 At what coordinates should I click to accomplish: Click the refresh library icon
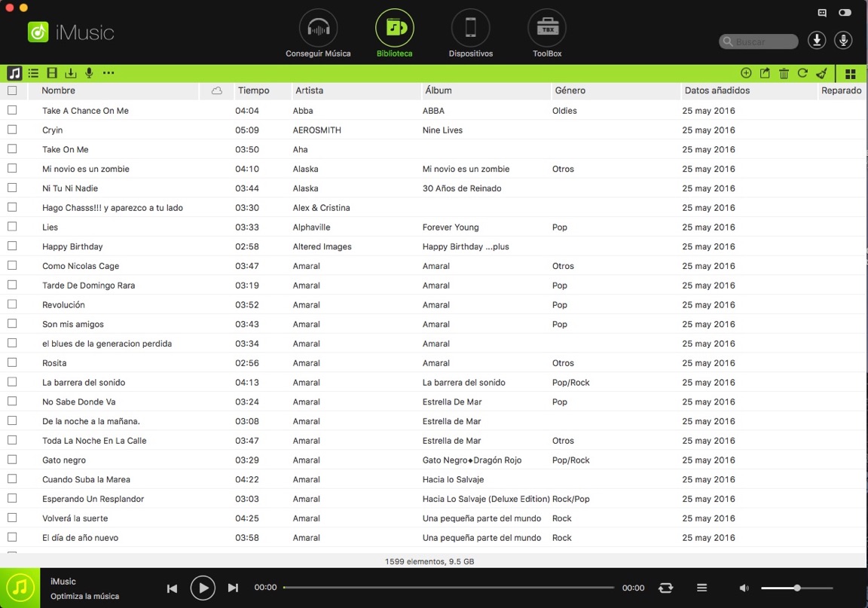pos(802,73)
